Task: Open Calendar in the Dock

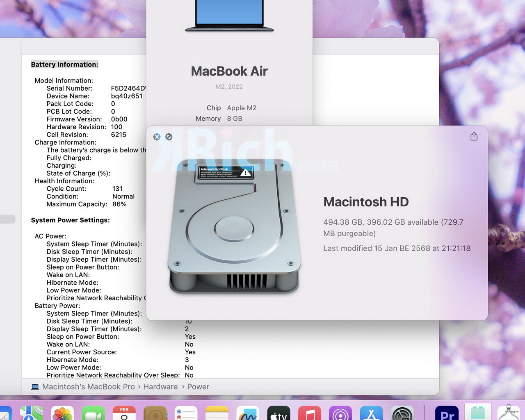Action: click(124, 413)
